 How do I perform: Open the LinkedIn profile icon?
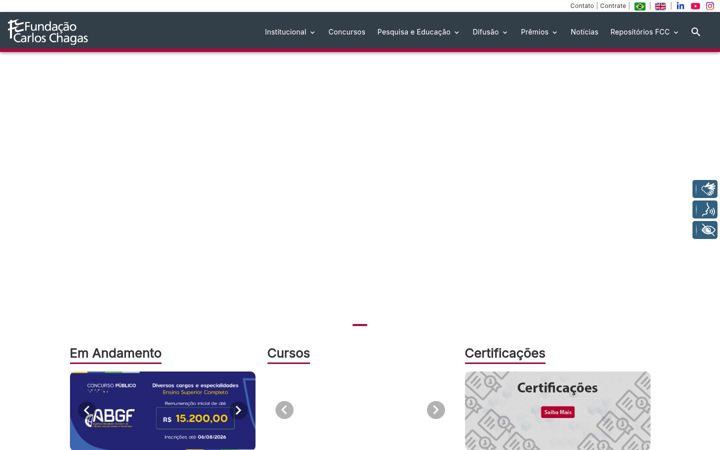681,6
